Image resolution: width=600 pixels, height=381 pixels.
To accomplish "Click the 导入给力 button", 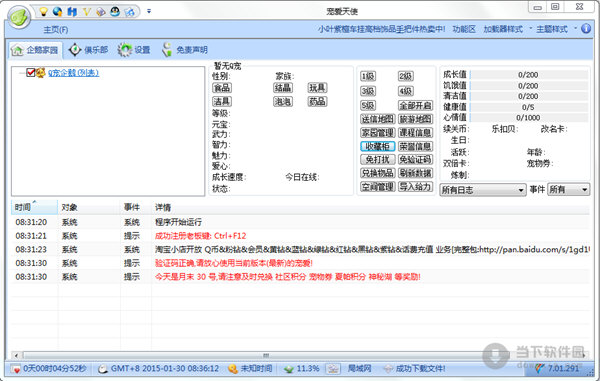I will point(416,187).
